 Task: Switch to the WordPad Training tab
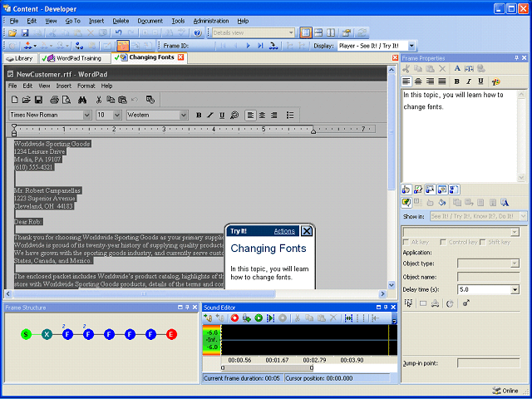tap(75, 58)
